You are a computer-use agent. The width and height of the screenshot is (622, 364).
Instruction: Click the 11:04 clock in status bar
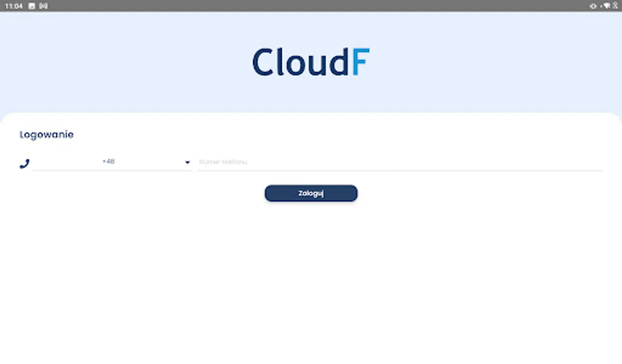[13, 6]
